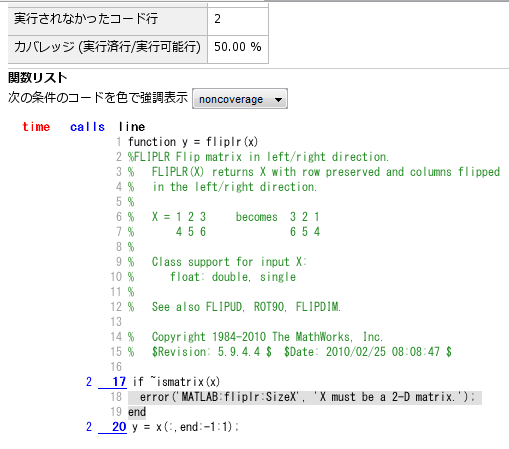Click code 'y = x(:,end:-1:1);'
509x449 pixels.
tap(185, 427)
